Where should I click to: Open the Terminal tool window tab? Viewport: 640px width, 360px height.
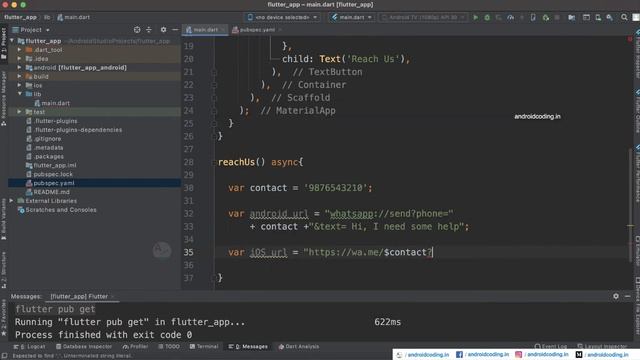[204, 347]
